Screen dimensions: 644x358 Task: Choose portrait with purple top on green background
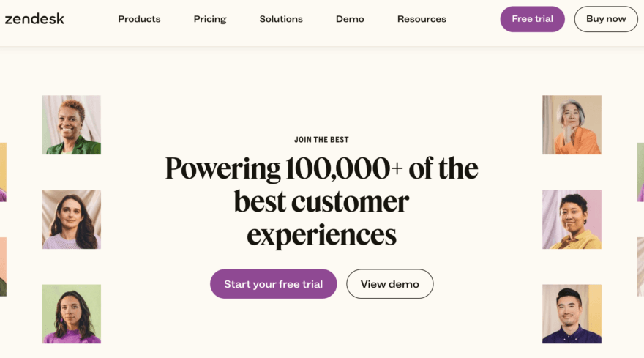pos(71,314)
